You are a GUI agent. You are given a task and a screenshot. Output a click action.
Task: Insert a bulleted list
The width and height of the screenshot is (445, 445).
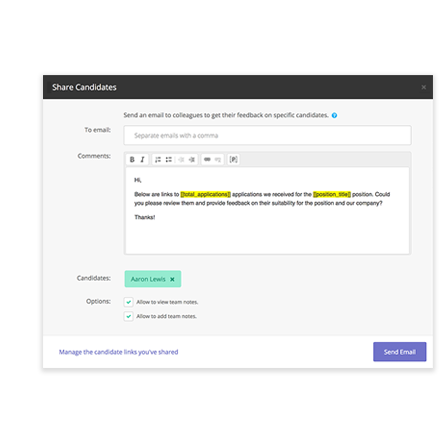pos(169,159)
